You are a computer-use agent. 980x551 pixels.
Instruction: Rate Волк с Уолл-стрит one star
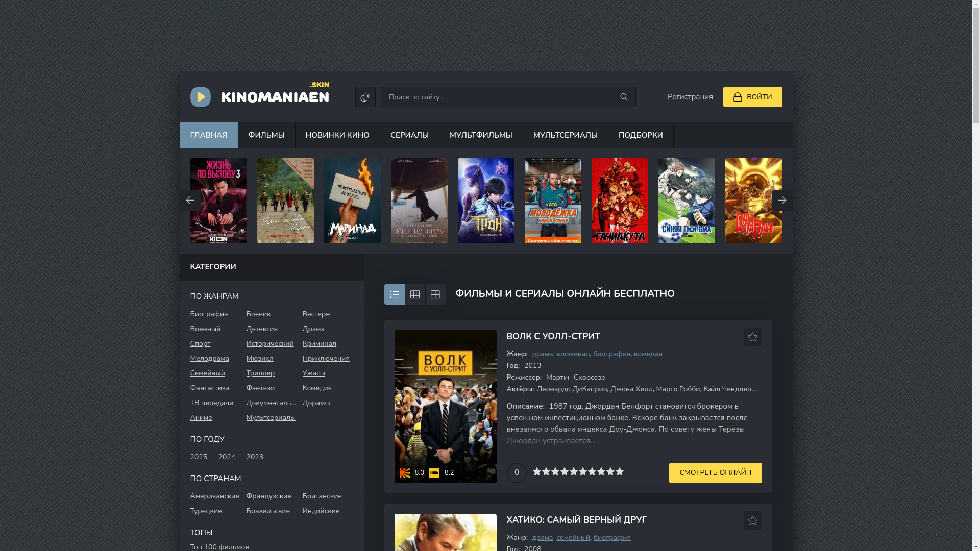coord(536,472)
